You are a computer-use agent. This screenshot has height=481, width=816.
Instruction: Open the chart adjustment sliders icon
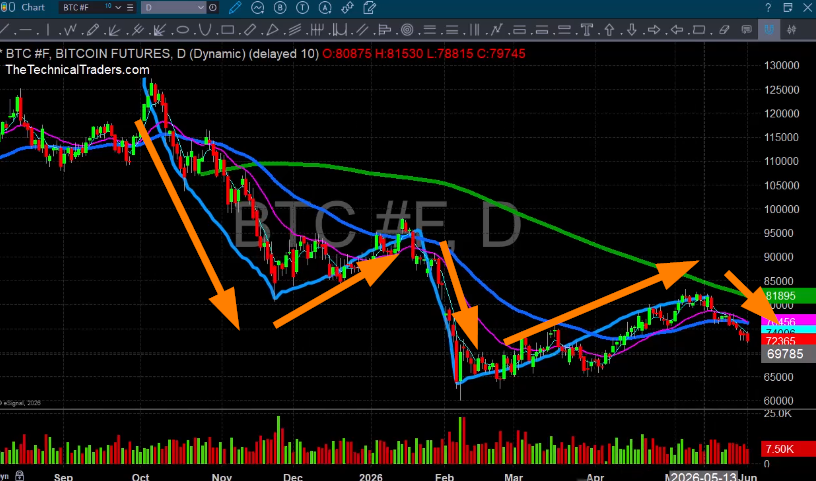point(792,30)
